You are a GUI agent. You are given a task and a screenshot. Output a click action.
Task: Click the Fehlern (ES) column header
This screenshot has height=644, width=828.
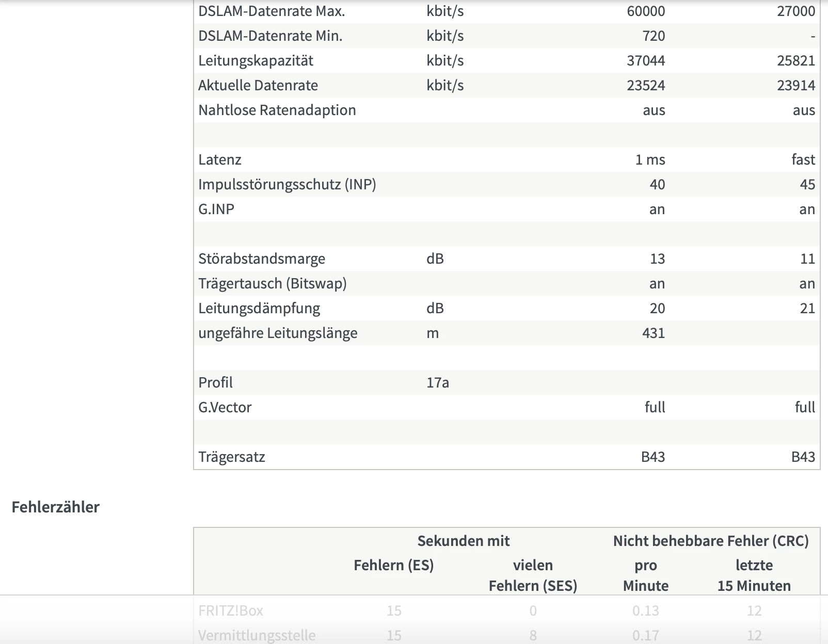pyautogui.click(x=393, y=565)
